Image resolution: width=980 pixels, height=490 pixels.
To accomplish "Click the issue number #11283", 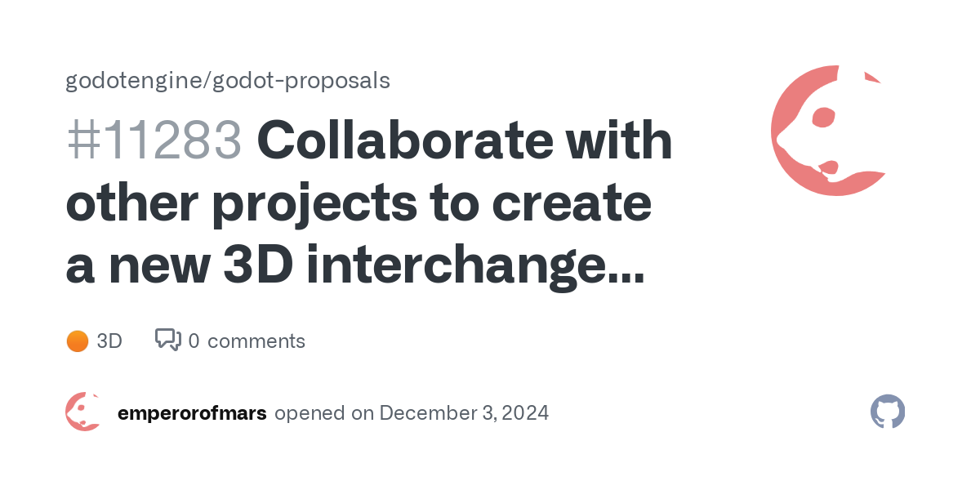I will coord(154,141).
